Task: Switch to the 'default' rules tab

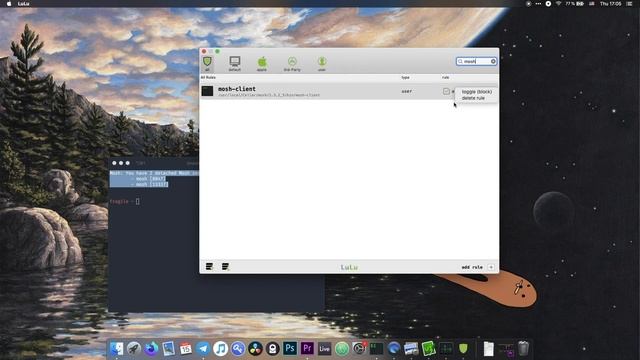Action: coord(234,63)
